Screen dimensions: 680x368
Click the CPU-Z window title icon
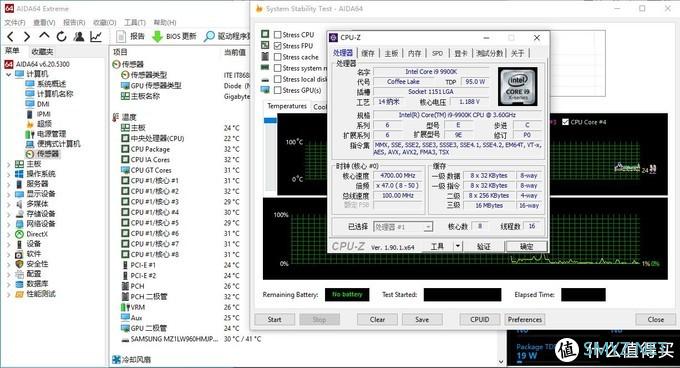coord(333,38)
